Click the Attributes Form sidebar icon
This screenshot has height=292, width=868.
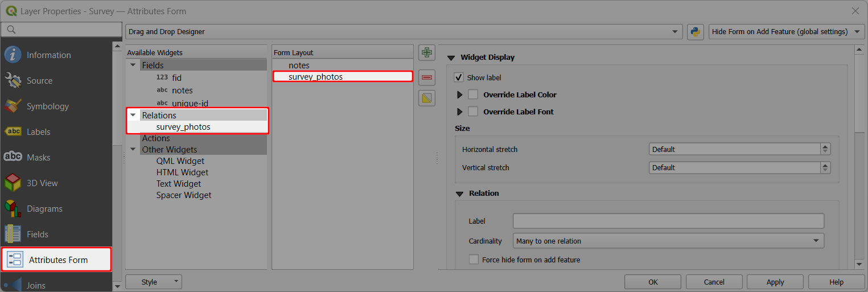click(x=15, y=260)
